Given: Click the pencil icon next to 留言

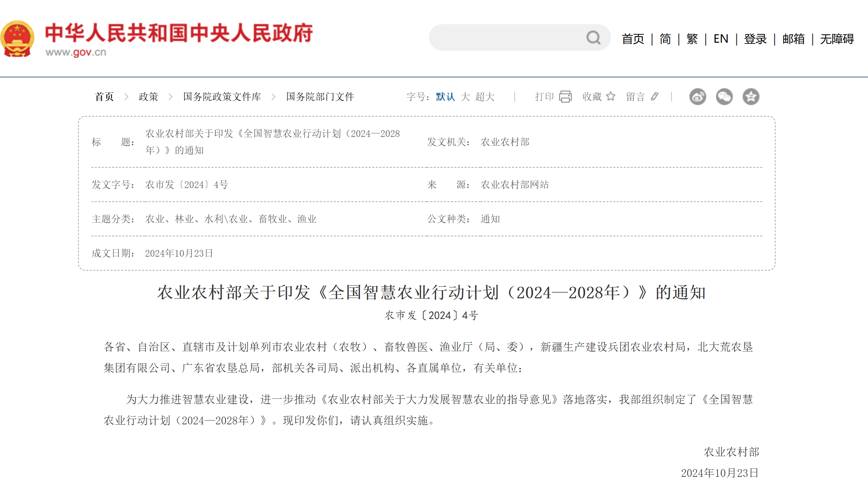Looking at the screenshot, I should click(654, 96).
